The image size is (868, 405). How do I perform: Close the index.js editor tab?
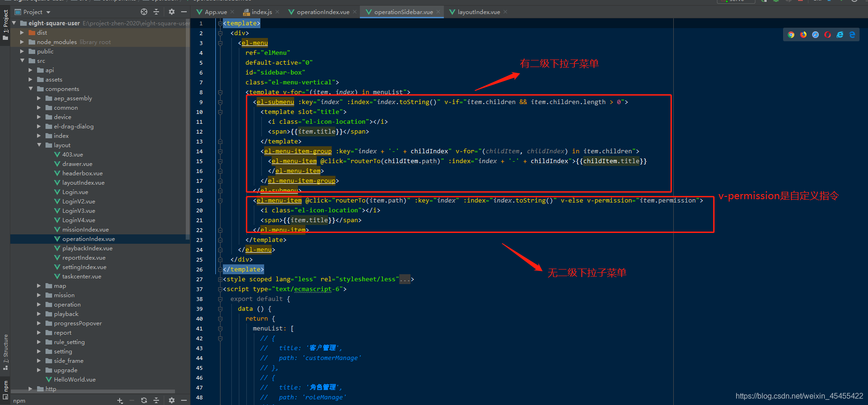[278, 12]
